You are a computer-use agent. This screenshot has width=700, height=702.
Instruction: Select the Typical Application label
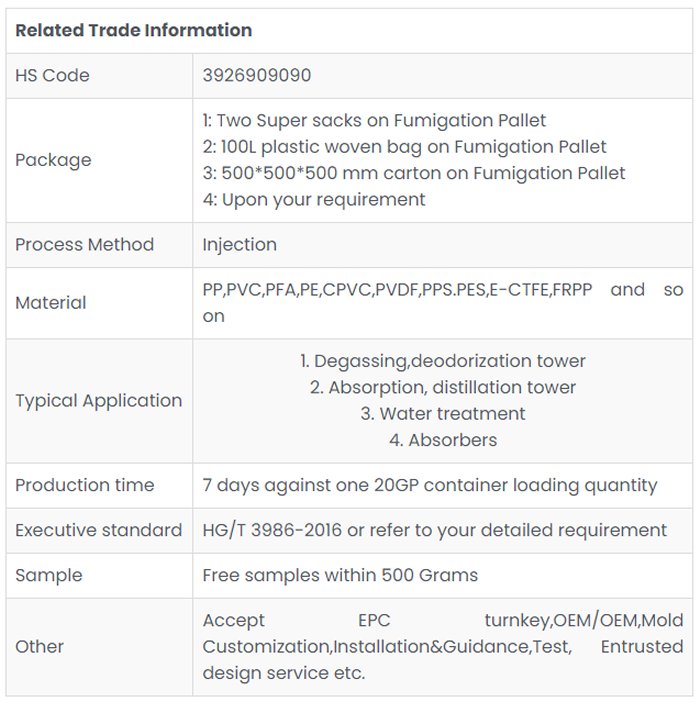click(98, 401)
